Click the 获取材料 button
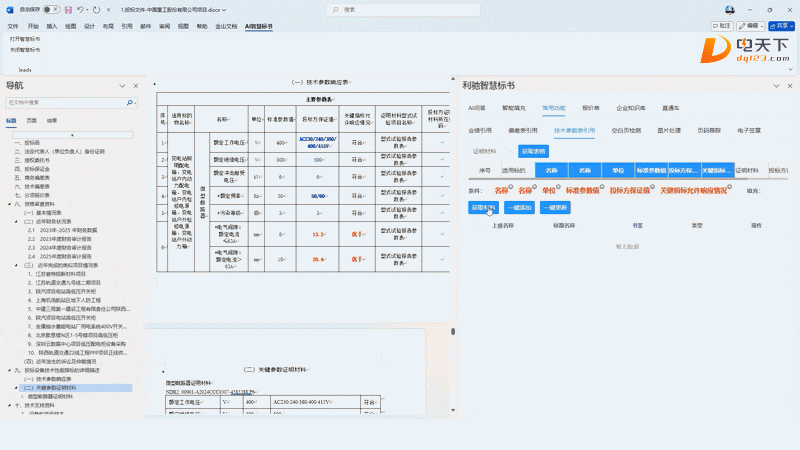This screenshot has width=800, height=450. 483,208
